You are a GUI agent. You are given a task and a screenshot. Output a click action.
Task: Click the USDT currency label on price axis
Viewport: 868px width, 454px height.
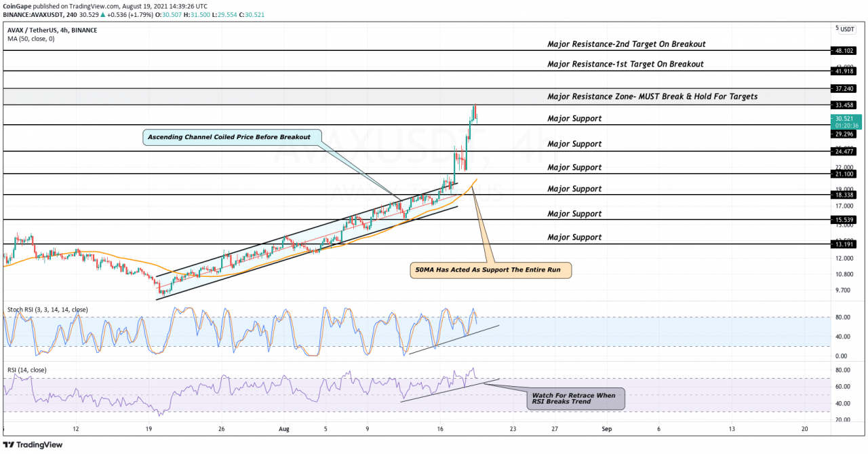[847, 29]
